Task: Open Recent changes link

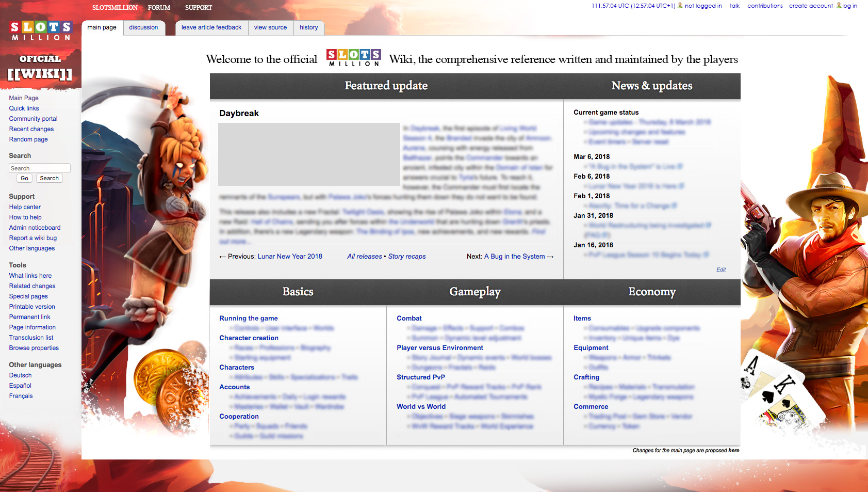Action: pyautogui.click(x=31, y=129)
